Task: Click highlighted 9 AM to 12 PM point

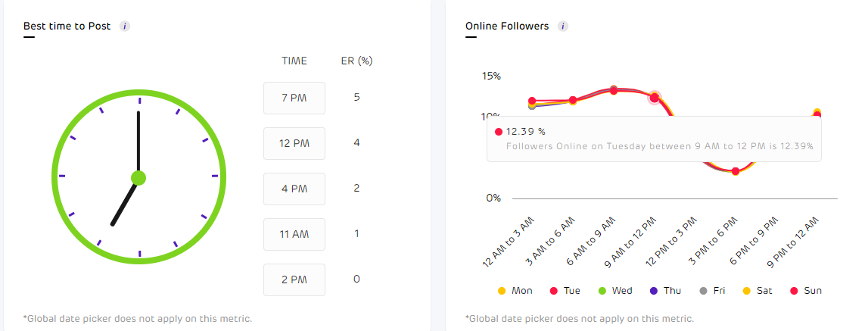Action: [x=655, y=97]
